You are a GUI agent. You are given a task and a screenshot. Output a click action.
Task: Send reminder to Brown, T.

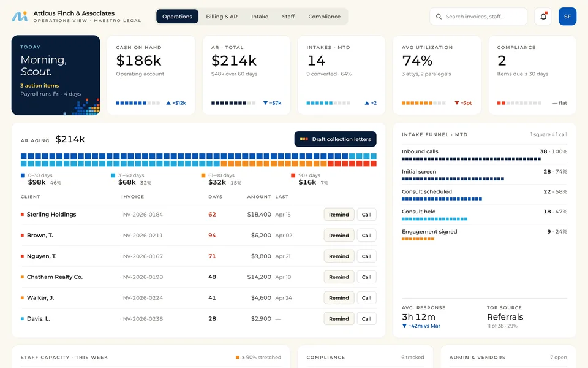(339, 236)
